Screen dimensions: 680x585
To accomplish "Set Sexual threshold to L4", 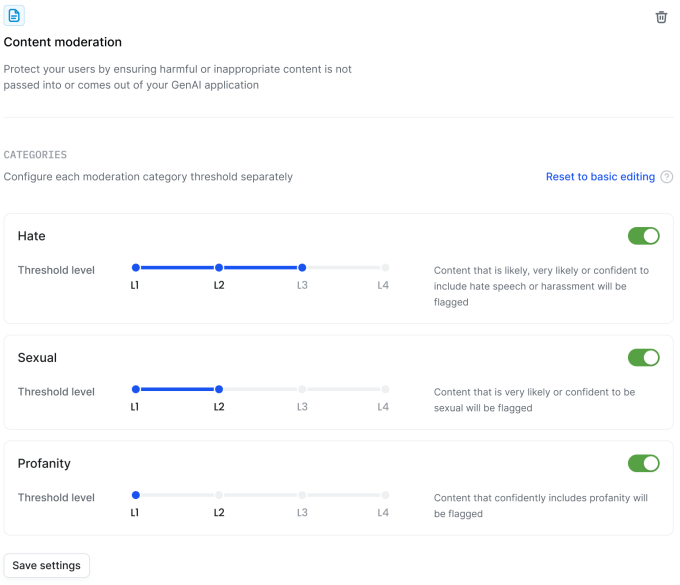I will [385, 390].
